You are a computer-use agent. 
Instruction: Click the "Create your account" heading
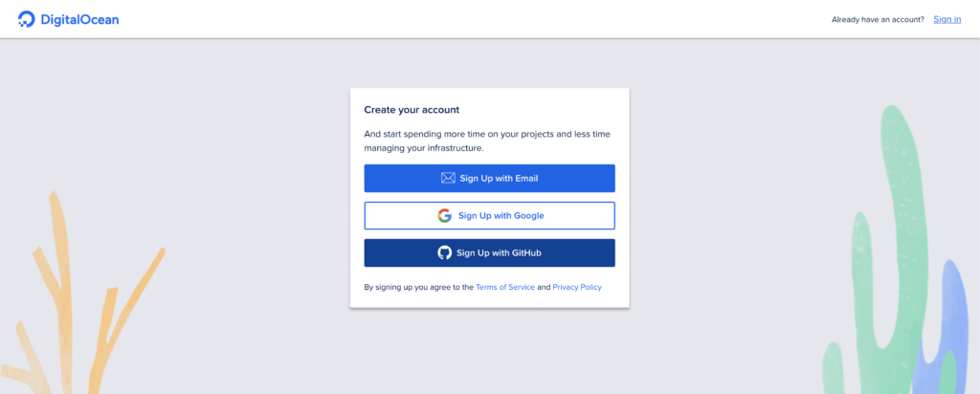[x=412, y=110]
